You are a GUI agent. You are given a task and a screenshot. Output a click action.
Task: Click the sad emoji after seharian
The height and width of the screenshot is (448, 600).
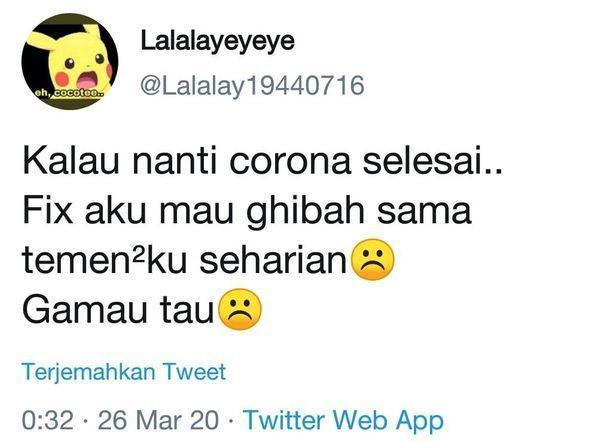373,260
